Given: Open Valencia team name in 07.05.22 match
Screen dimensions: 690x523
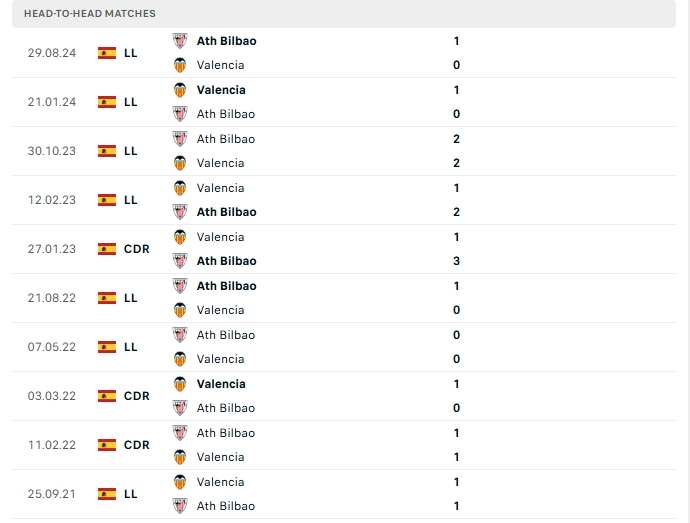Looking at the screenshot, I should pyautogui.click(x=220, y=359).
